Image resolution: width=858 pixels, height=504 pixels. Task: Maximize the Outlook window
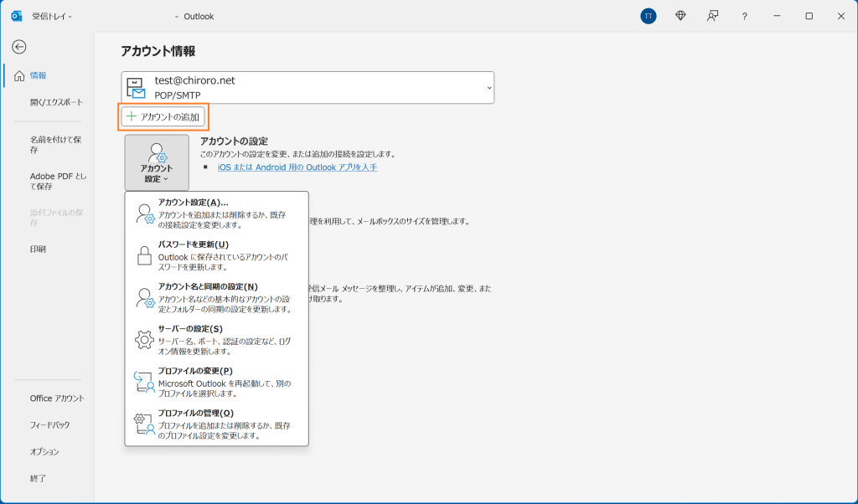[x=809, y=17]
